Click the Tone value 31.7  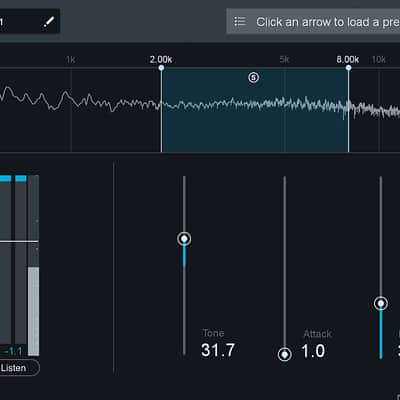(x=218, y=350)
